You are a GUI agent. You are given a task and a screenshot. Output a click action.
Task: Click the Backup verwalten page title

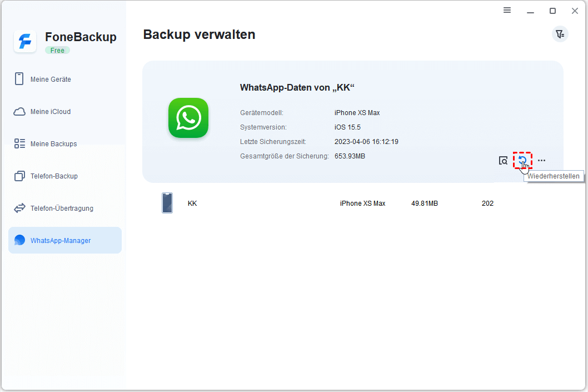tap(199, 34)
